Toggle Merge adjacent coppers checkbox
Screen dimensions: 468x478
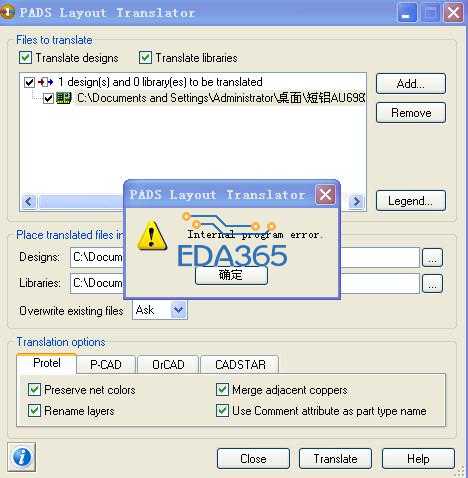(222, 390)
